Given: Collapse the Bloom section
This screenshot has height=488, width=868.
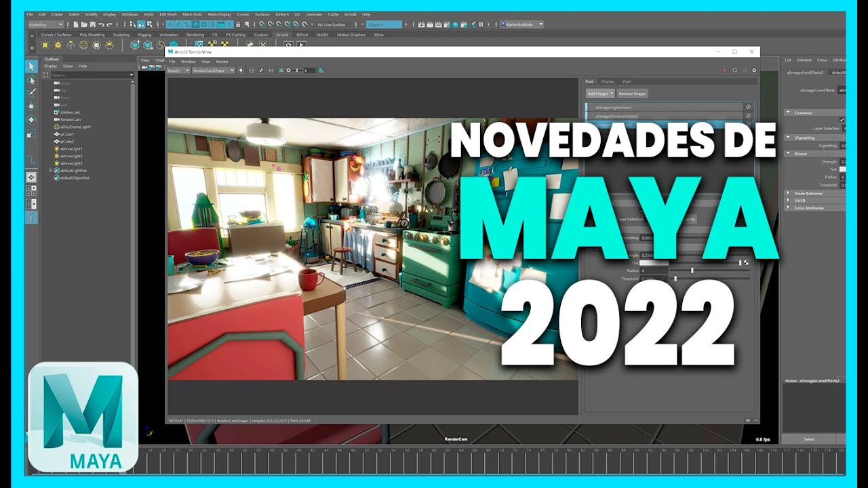Looking at the screenshot, I should [x=788, y=154].
